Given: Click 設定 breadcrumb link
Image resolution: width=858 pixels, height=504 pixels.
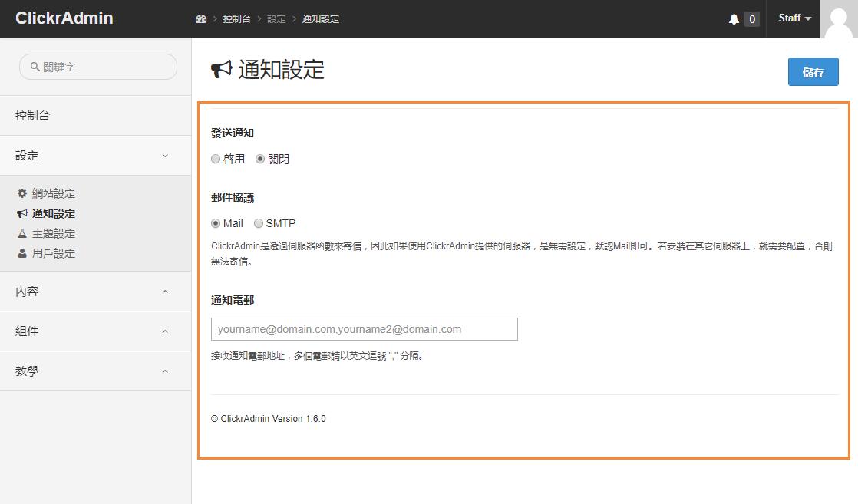Looking at the screenshot, I should (276, 19).
